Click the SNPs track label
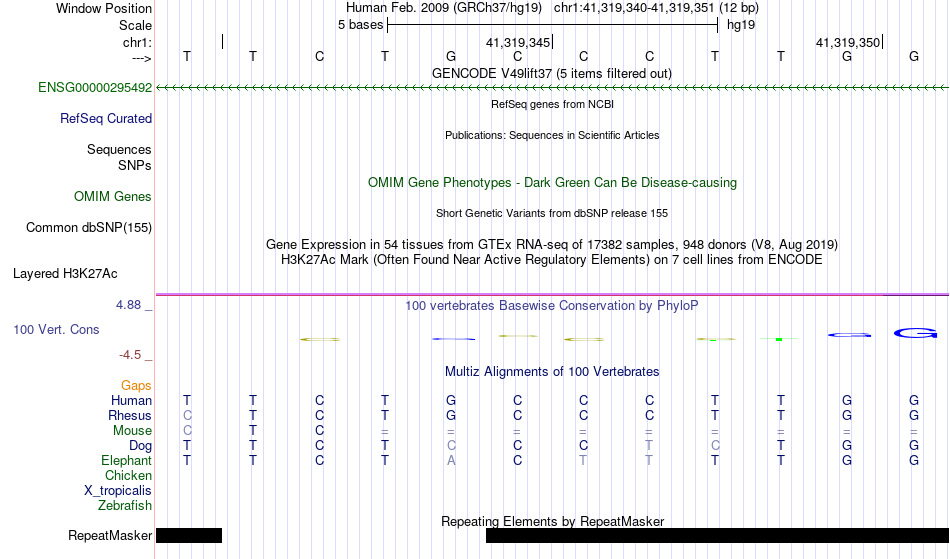 point(135,165)
